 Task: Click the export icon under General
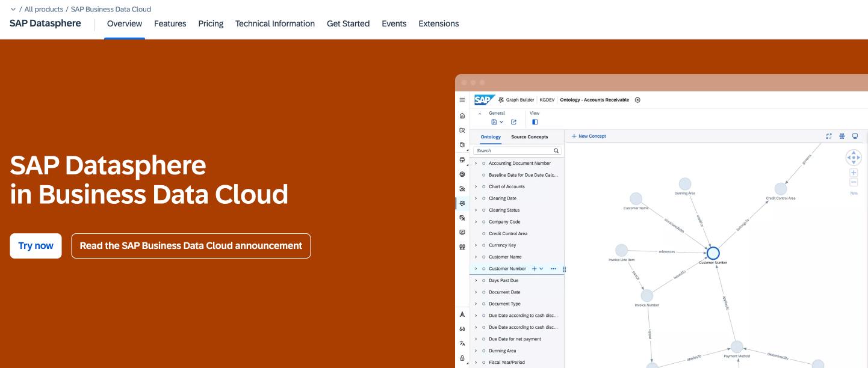click(513, 122)
